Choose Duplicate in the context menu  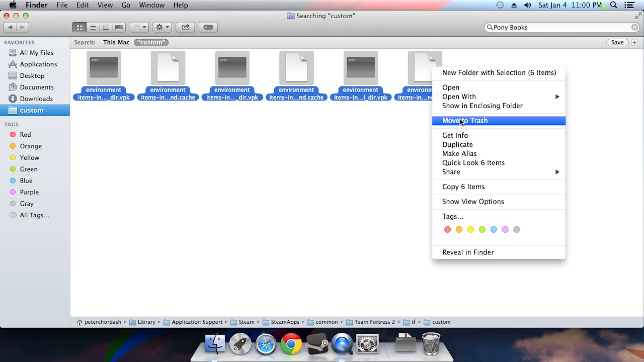499,144
